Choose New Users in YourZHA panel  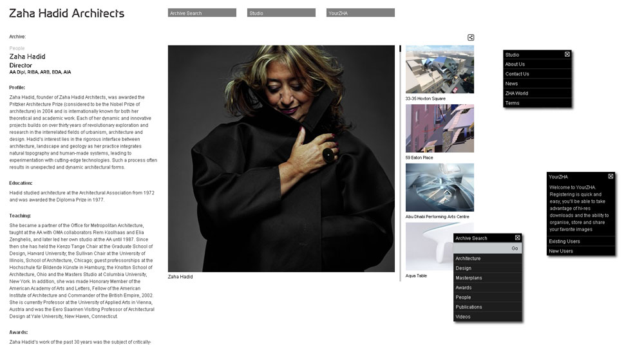[x=581, y=251]
